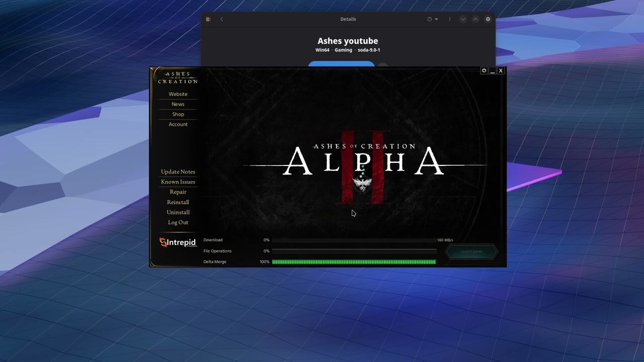Select Repair in the launcher sidebar
644x362 pixels.
[x=178, y=192]
